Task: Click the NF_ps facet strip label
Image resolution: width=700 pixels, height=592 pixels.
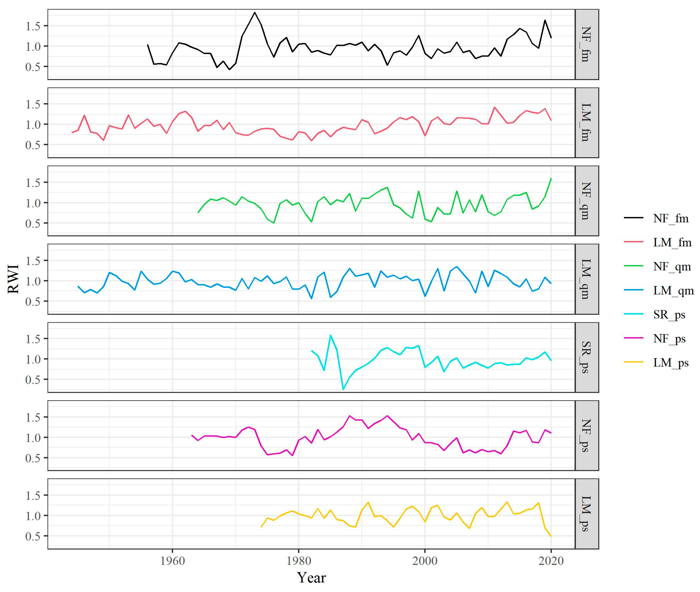Action: point(586,435)
